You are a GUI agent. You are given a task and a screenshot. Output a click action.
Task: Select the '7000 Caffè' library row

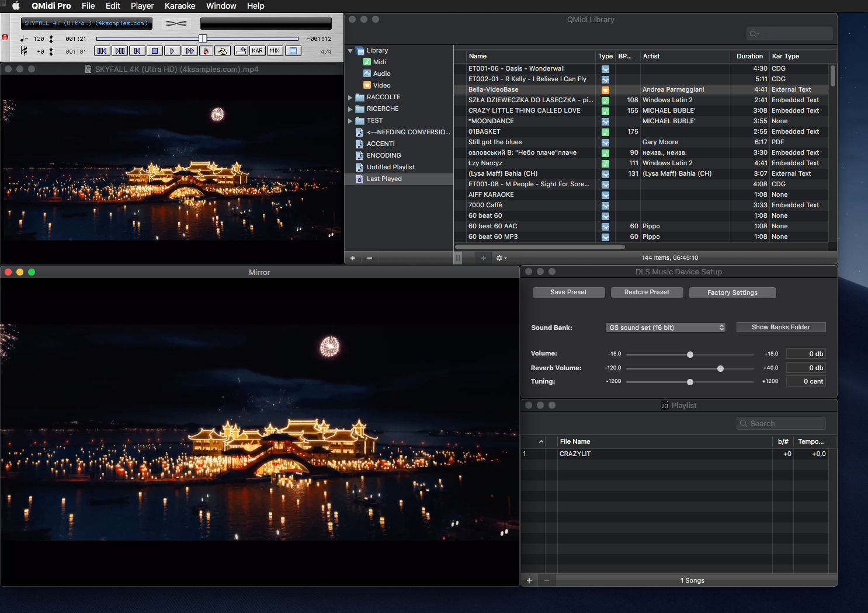641,205
